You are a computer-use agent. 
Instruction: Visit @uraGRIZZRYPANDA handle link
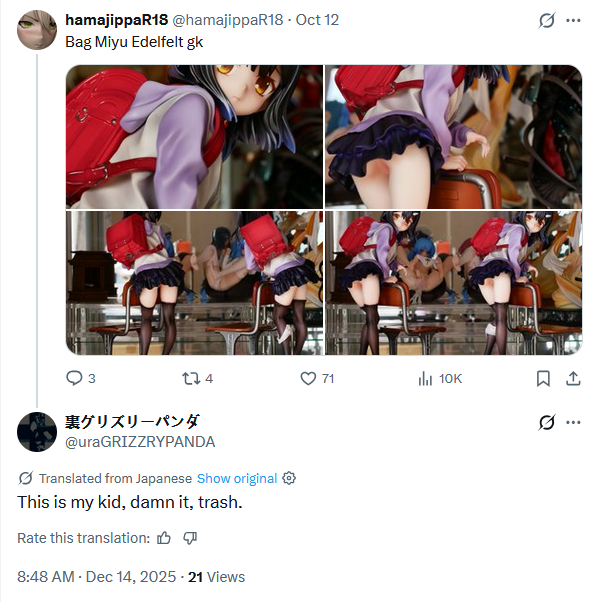(140, 442)
